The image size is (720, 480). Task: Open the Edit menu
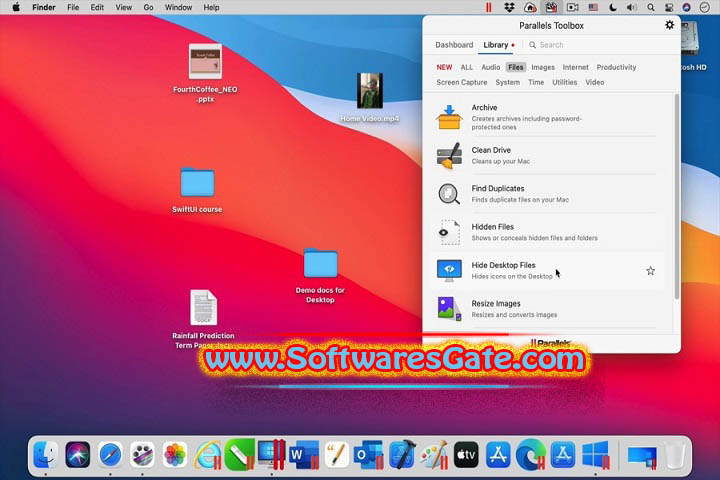tap(97, 7)
